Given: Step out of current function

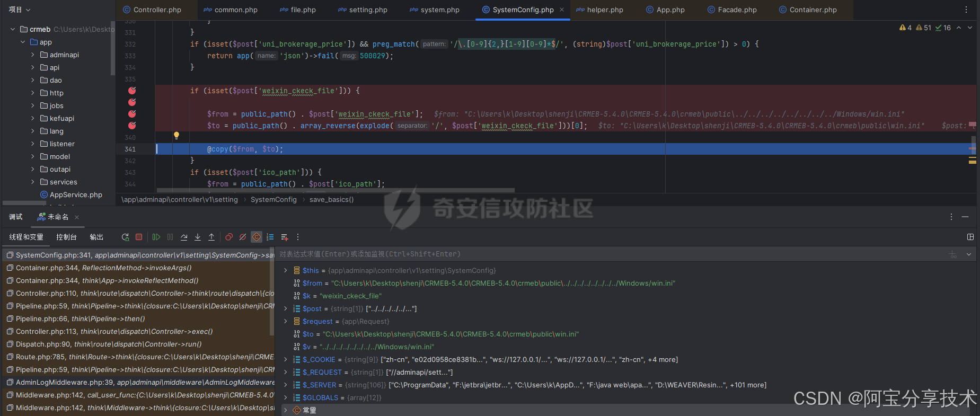Looking at the screenshot, I should pyautogui.click(x=211, y=237).
